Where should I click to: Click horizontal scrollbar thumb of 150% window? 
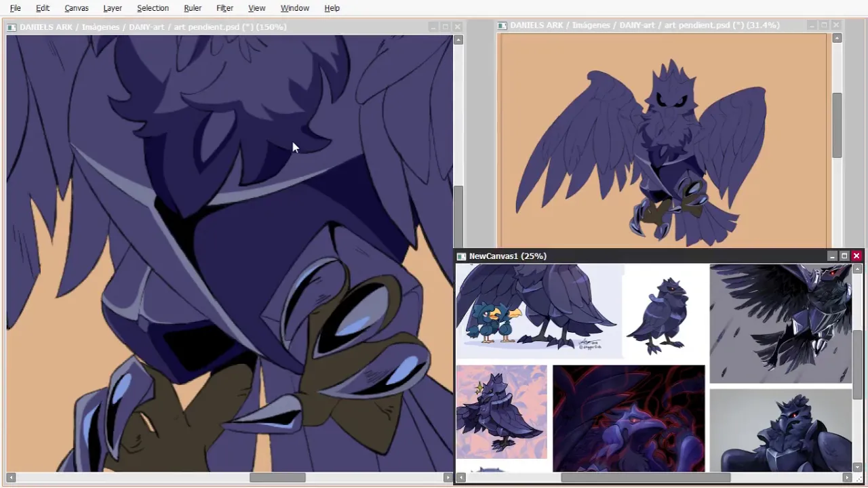click(278, 478)
